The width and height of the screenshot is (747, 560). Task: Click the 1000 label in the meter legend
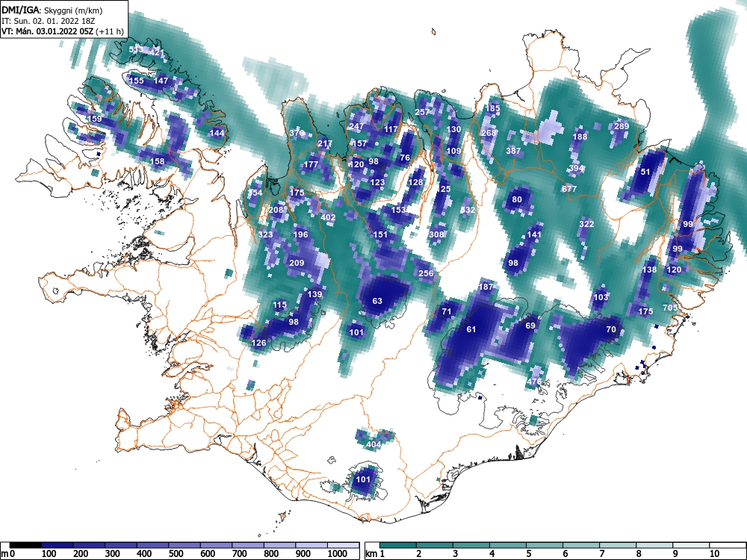[338, 553]
